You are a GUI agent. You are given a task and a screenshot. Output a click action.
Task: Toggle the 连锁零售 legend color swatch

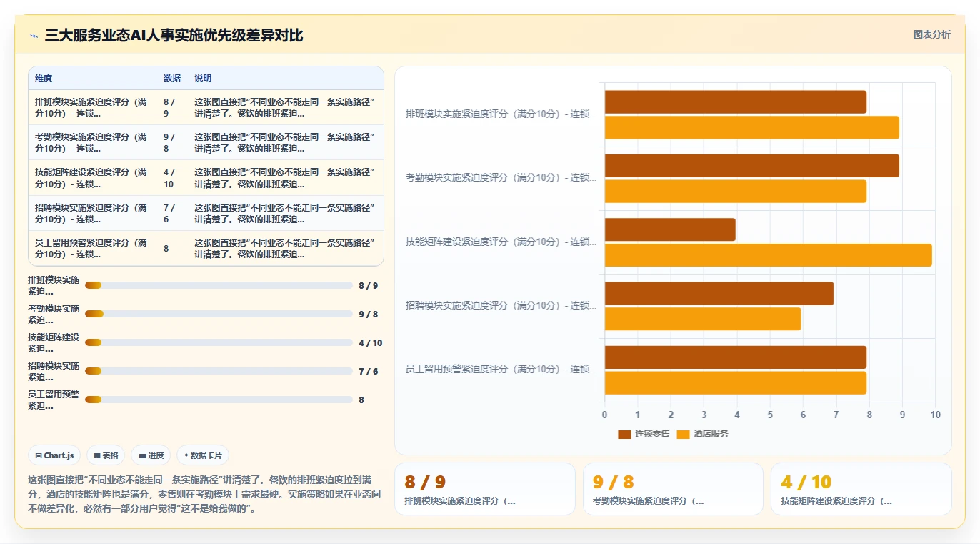(x=624, y=434)
